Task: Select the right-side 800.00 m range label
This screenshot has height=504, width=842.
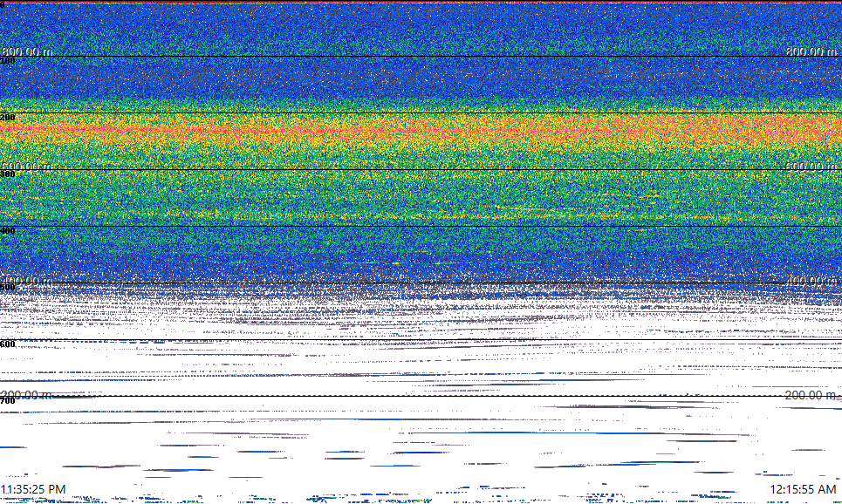Action: (x=811, y=51)
